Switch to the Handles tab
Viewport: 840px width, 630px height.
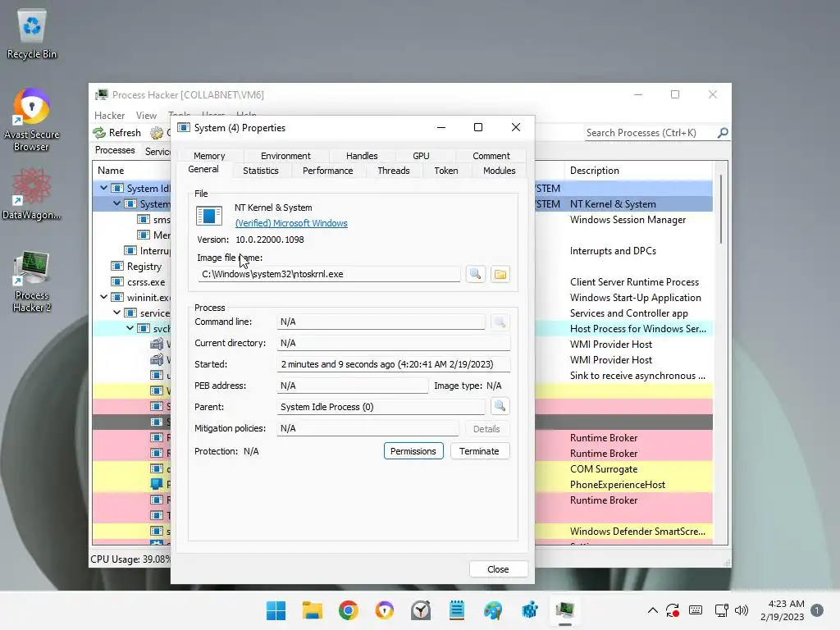click(362, 156)
